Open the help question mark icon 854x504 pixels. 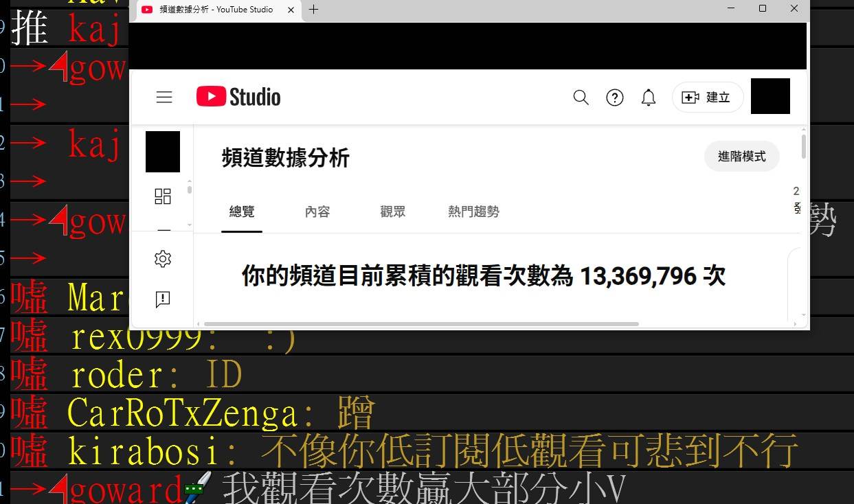tap(615, 98)
